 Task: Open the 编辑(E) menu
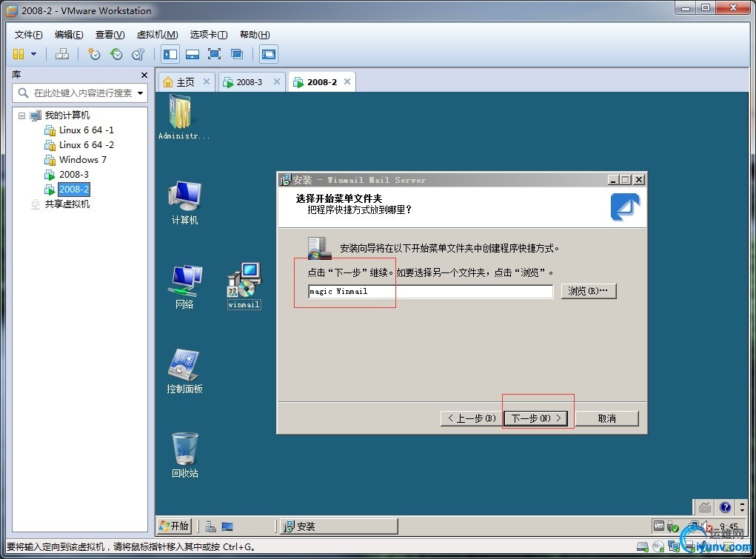(69, 35)
